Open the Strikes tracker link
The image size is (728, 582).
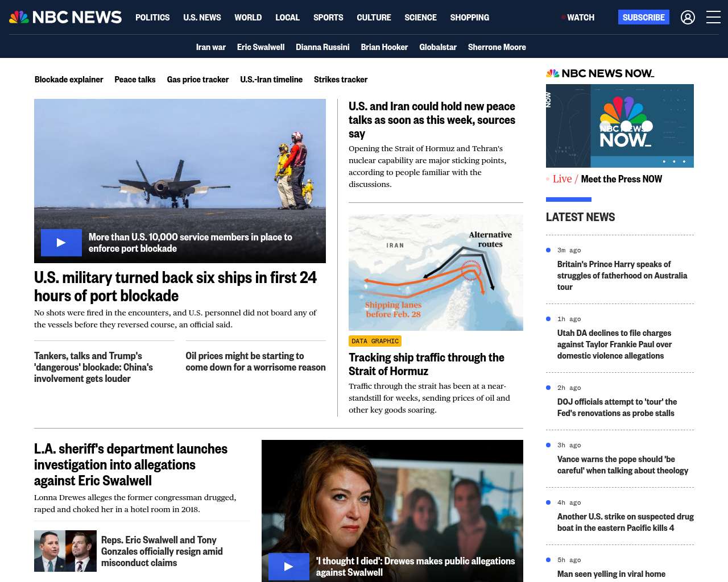[340, 80]
